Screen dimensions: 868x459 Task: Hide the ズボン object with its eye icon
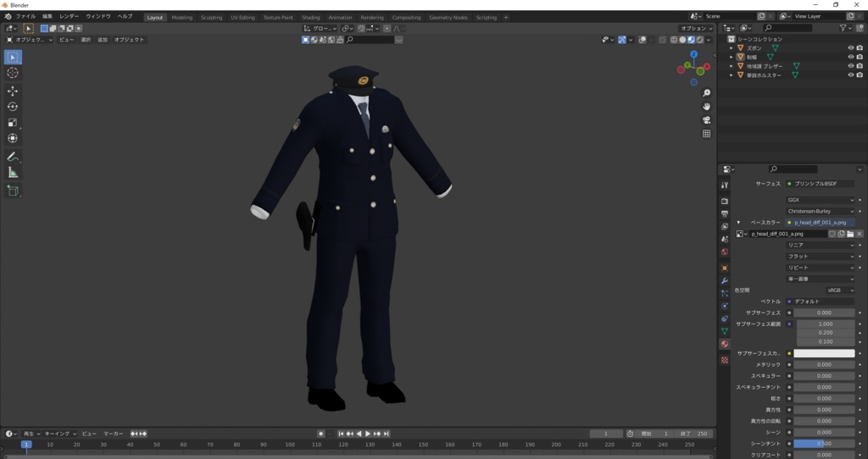[851, 48]
